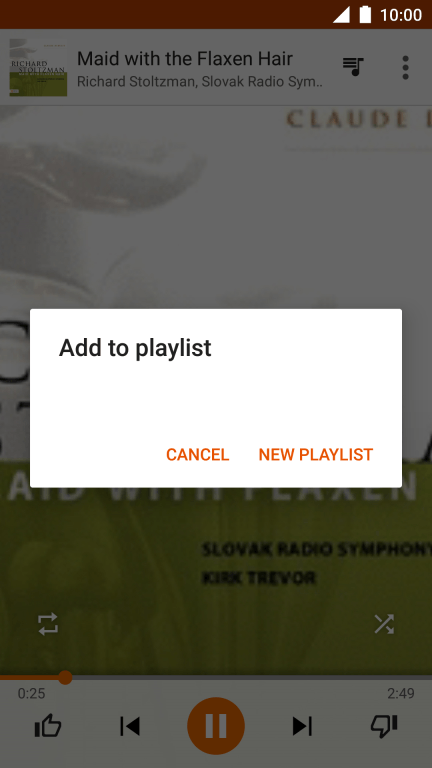
Task: Skip to the previous track
Action: point(130,726)
